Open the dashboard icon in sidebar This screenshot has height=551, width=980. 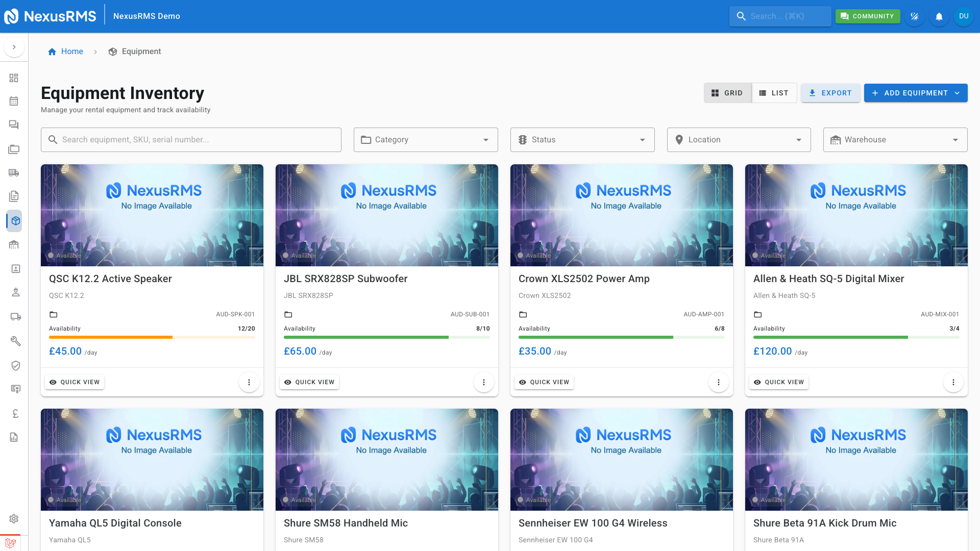[x=14, y=78]
